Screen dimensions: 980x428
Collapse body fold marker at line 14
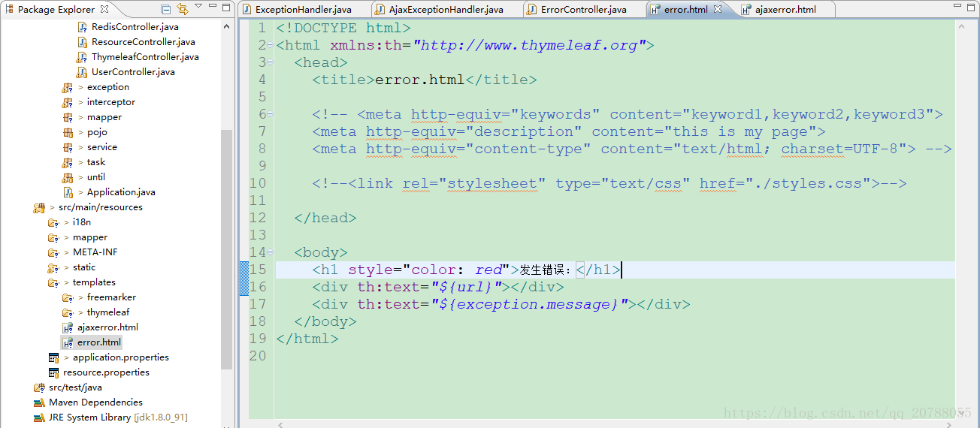tap(271, 252)
